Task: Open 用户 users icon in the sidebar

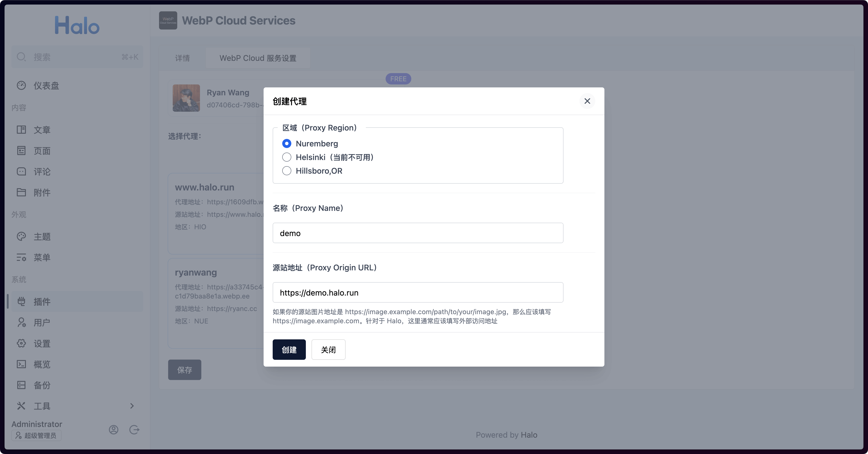Action: (21, 322)
